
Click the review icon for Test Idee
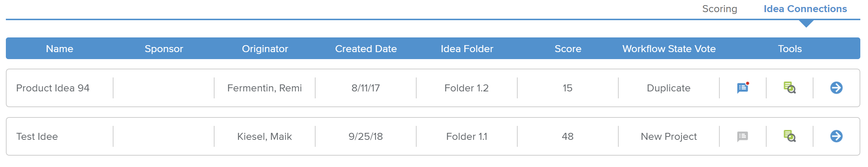(x=789, y=137)
